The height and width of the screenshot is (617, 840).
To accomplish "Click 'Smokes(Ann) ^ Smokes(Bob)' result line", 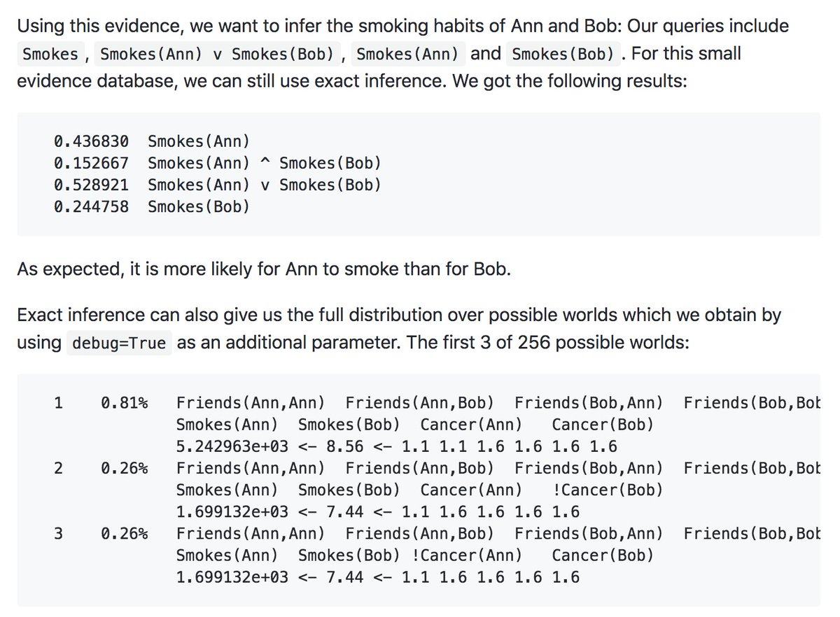I will coord(265,164).
